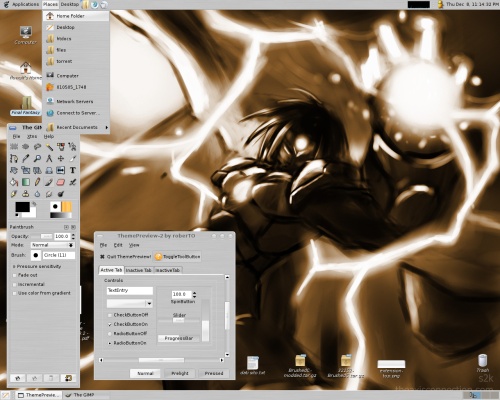This screenshot has height=400, width=500.
Task: Uncheck the CheckButtonOn checkbox
Action: [x=110, y=324]
